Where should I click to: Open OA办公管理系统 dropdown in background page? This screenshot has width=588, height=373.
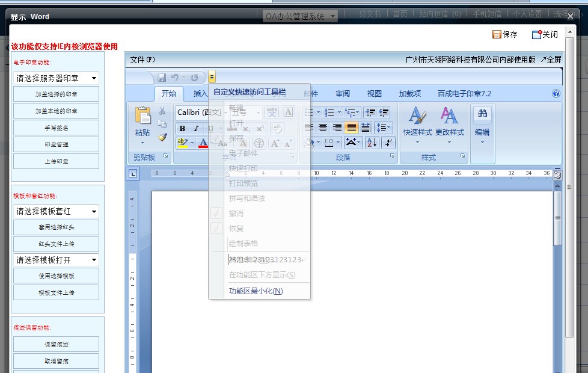[x=300, y=16]
